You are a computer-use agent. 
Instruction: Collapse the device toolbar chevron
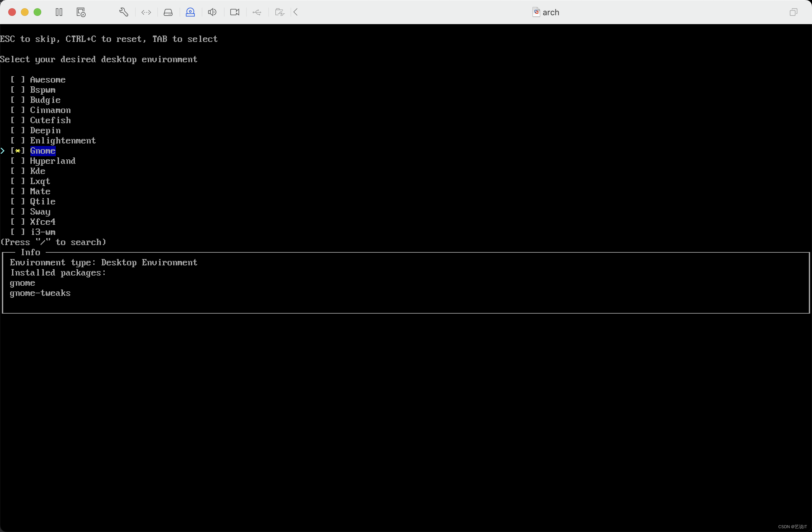point(296,12)
